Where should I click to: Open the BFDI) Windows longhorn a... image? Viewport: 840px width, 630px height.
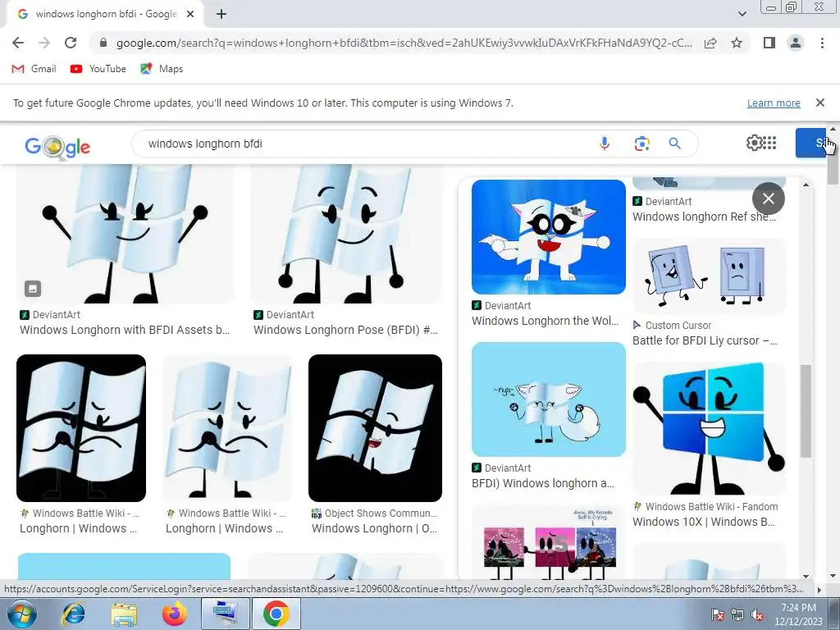point(549,399)
